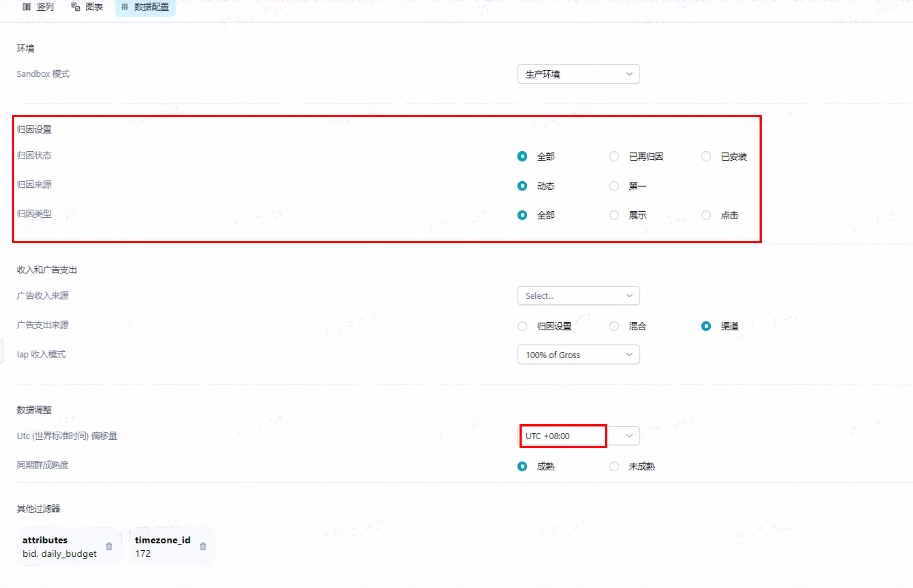Viewport: 913px width, 588px height.
Task: Open the Sandbox 模式 生产环境 dropdown
Action: (x=578, y=74)
